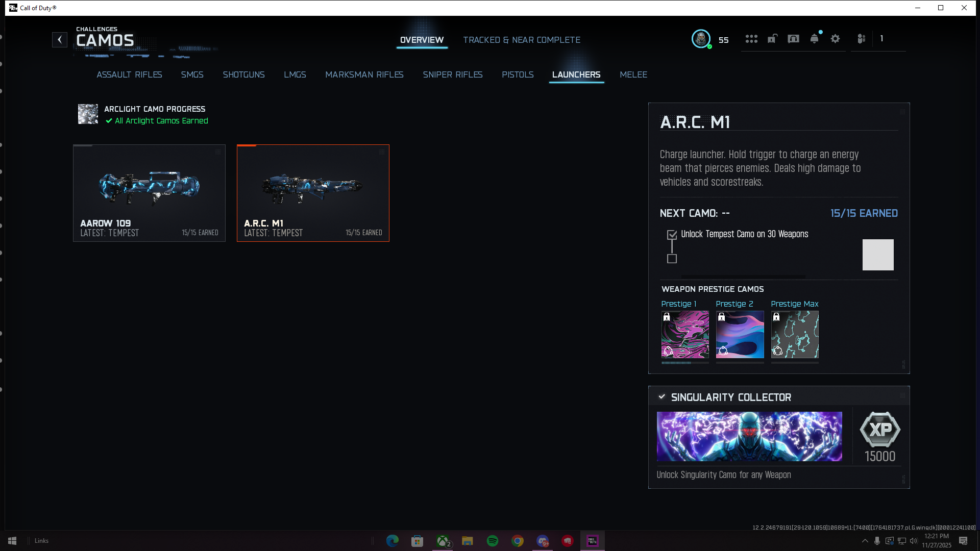Open Microsoft Edge from the taskbar
Screen dimensions: 980x551
click(393, 541)
